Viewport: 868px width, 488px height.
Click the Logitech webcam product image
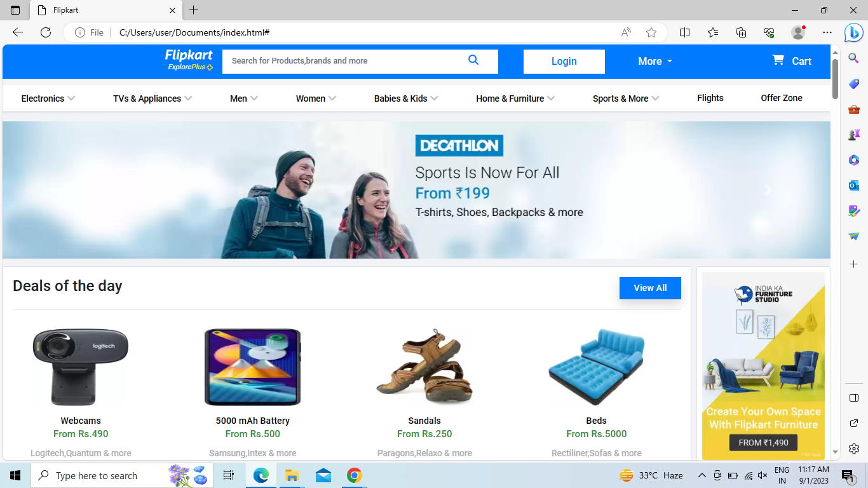[x=81, y=367]
